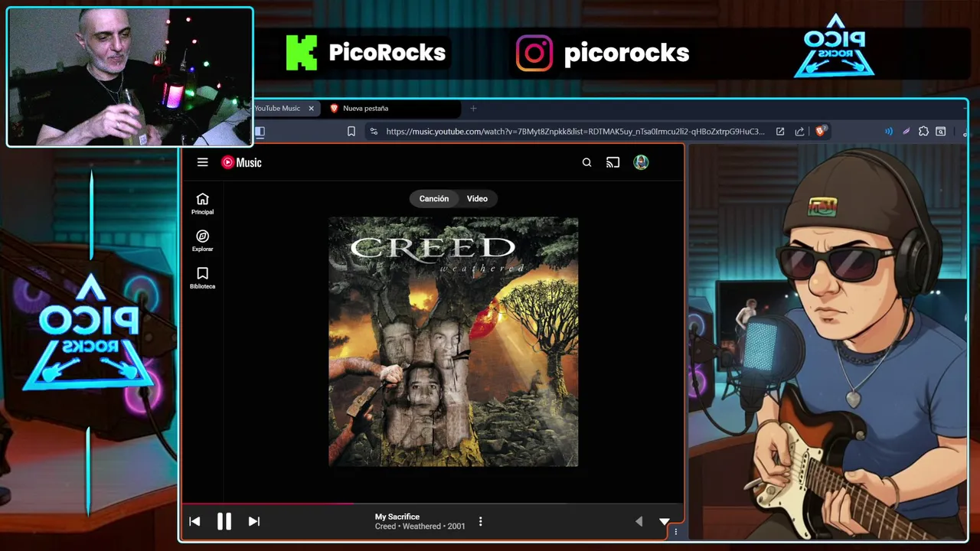Open a new browser tab
Screen dimensions: 980x551
(x=473, y=109)
